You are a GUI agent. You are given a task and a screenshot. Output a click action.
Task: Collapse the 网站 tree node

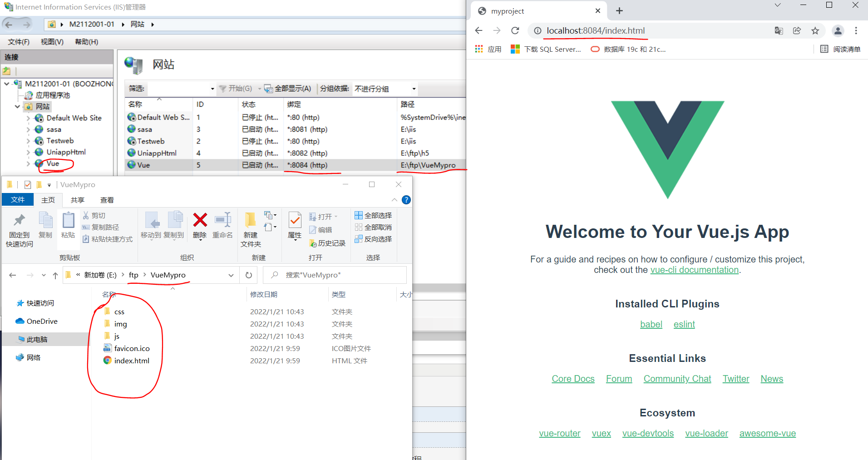click(17, 106)
